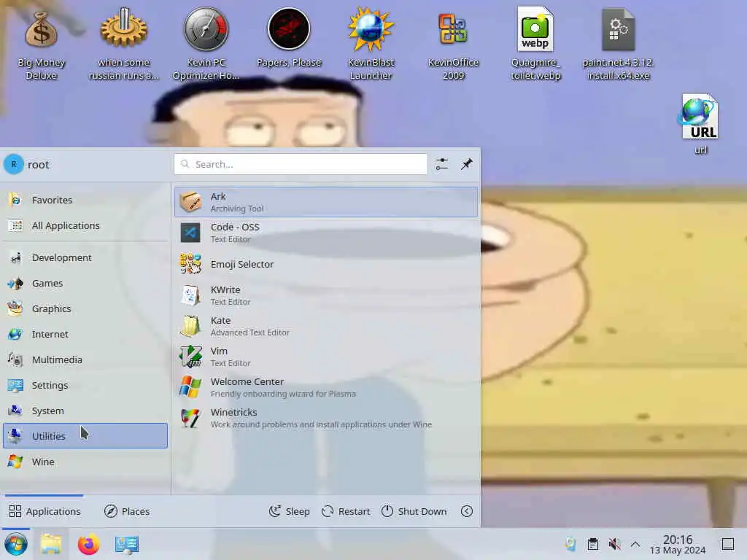The width and height of the screenshot is (747, 560).
Task: Open System category
Action: (x=85, y=411)
